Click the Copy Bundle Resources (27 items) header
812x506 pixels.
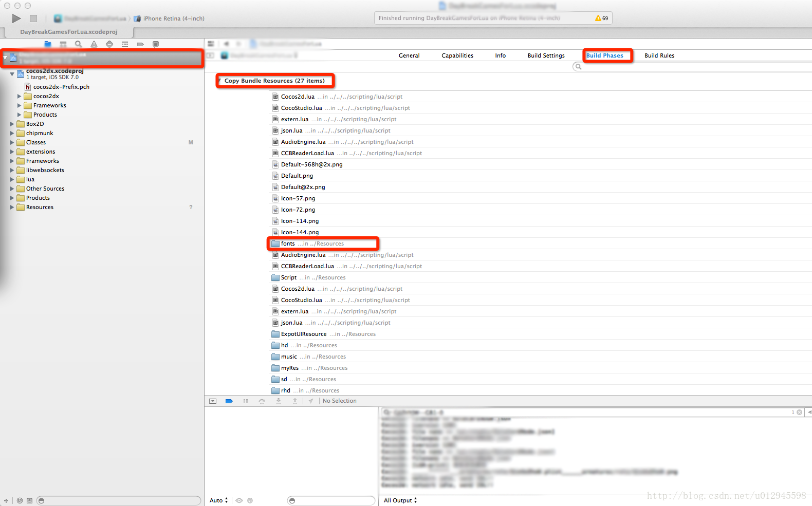(274, 81)
